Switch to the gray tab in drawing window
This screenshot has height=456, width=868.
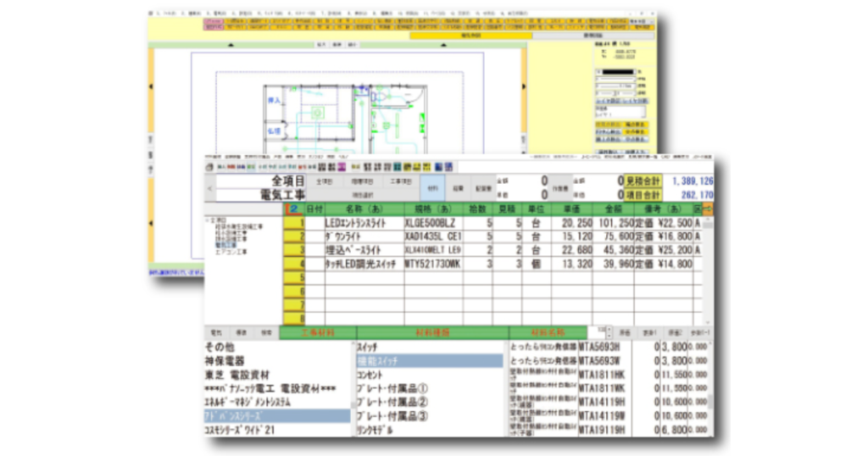tap(593, 36)
